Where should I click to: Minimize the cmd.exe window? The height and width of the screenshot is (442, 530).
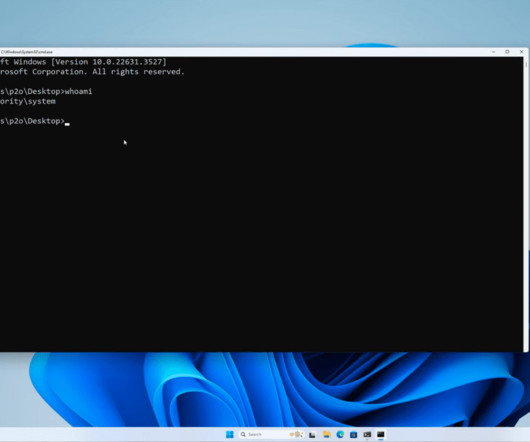pyautogui.click(x=493, y=52)
